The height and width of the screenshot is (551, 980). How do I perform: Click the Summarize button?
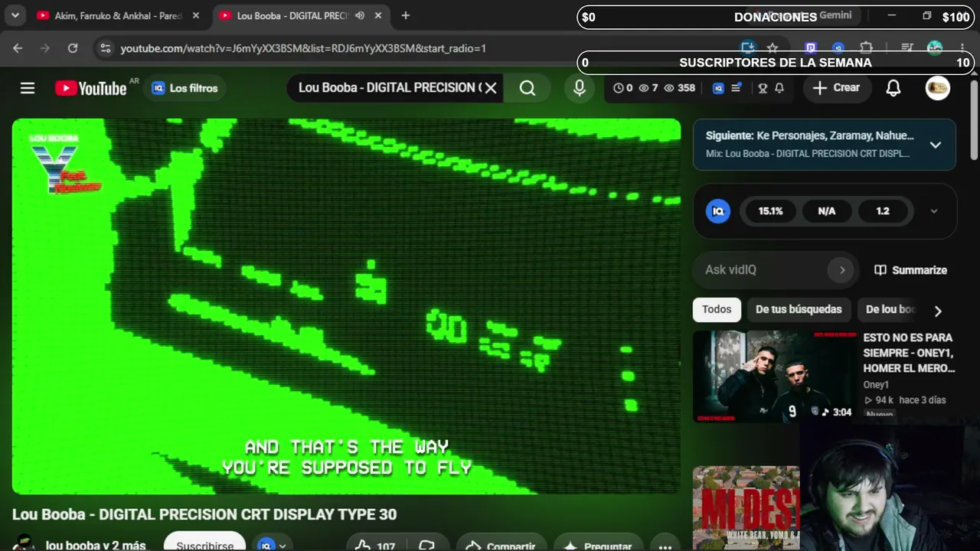coord(910,270)
